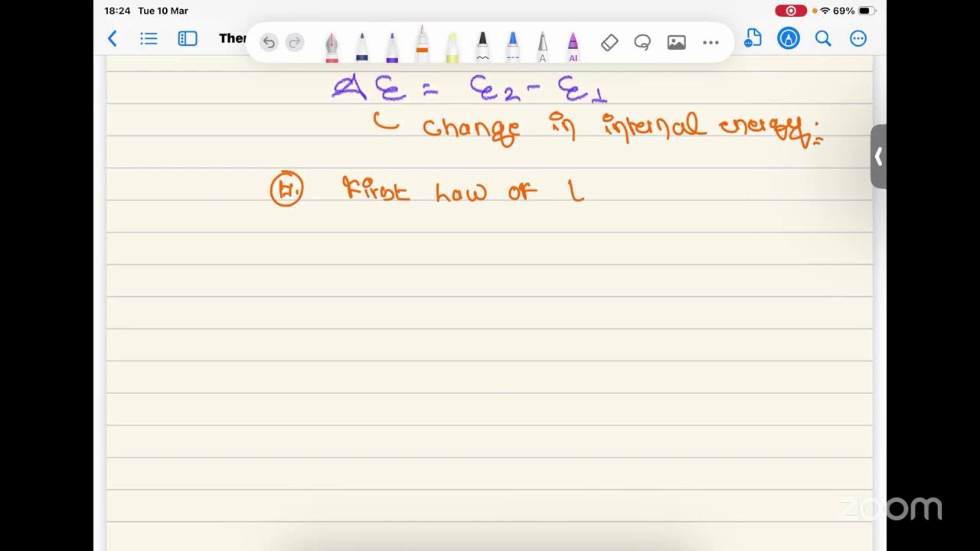This screenshot has height=551, width=980.
Task: Click the 18:24 clock in status bar
Action: pyautogui.click(x=117, y=11)
